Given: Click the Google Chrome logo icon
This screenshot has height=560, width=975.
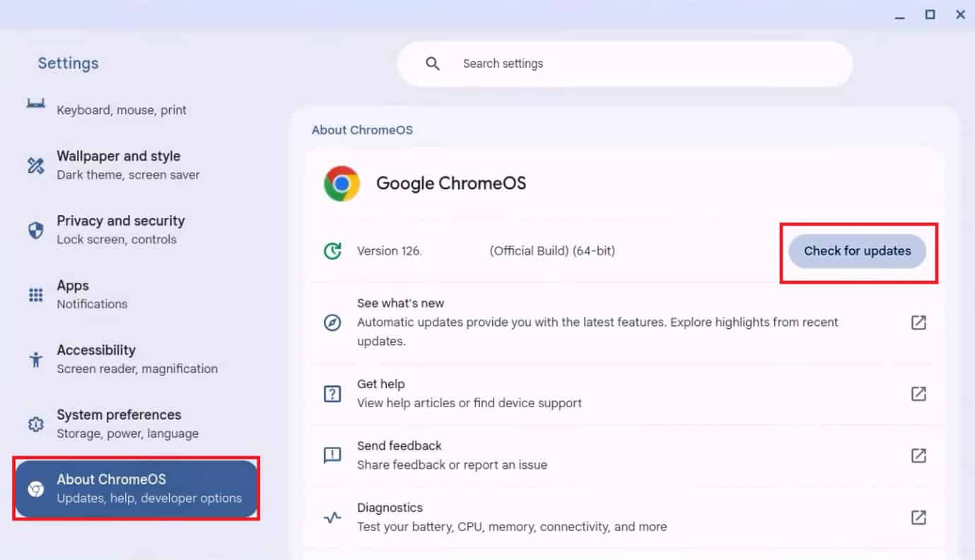Looking at the screenshot, I should (x=341, y=184).
